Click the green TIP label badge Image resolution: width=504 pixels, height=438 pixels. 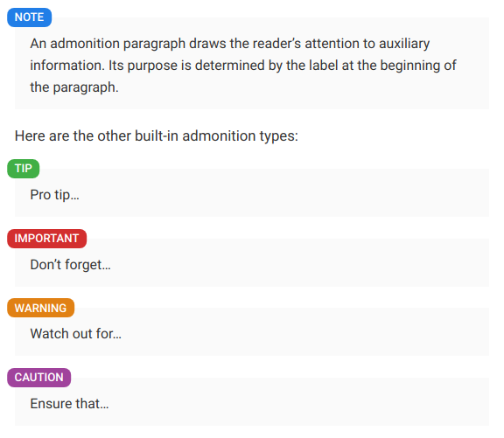pos(23,169)
